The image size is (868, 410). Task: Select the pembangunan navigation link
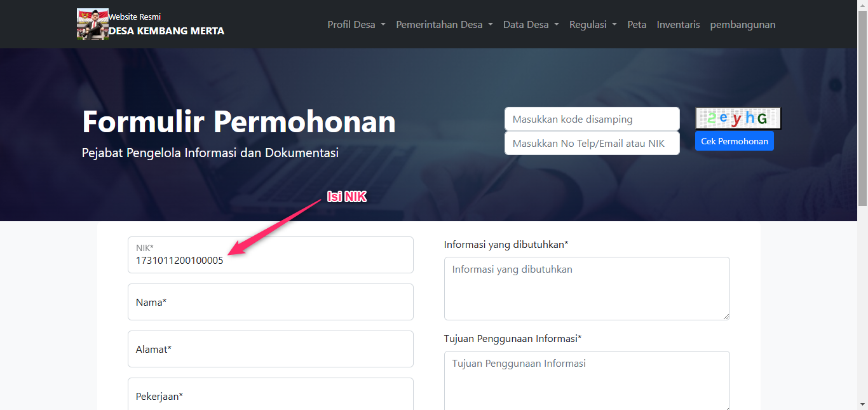pyautogui.click(x=742, y=25)
